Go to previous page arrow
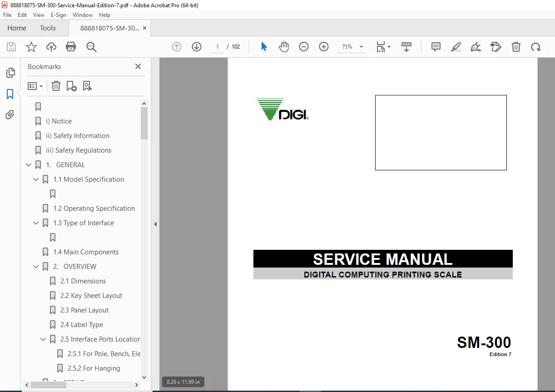The height and width of the screenshot is (392, 555). pyautogui.click(x=177, y=47)
